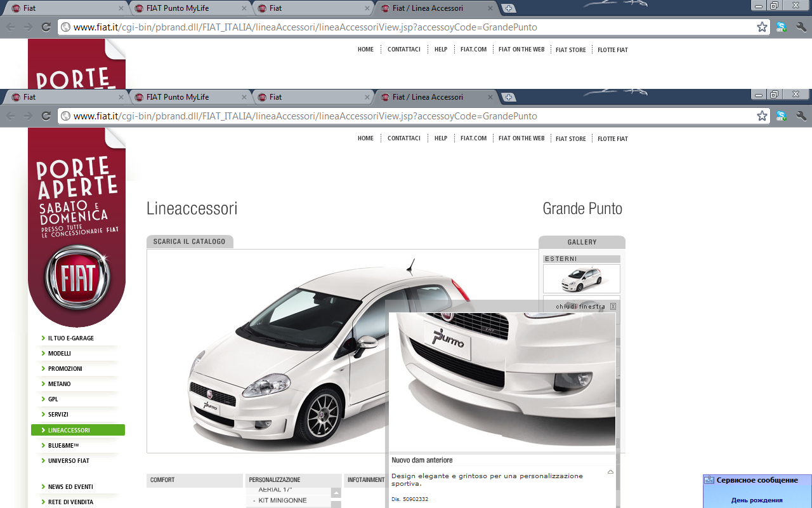Expand the Personalizzazione category header

click(x=292, y=480)
